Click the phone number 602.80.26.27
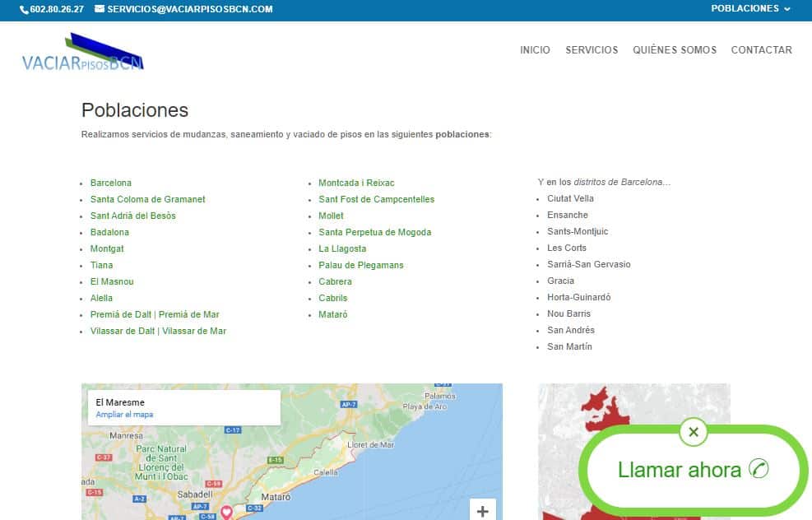 52,9
